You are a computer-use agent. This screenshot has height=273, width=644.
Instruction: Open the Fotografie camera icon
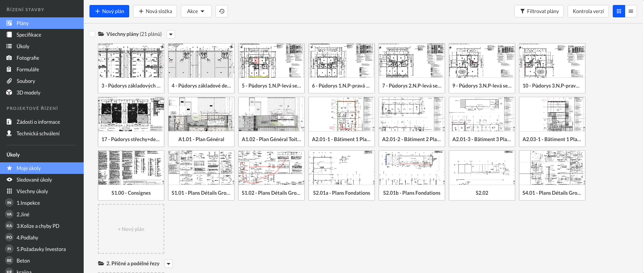tap(9, 58)
